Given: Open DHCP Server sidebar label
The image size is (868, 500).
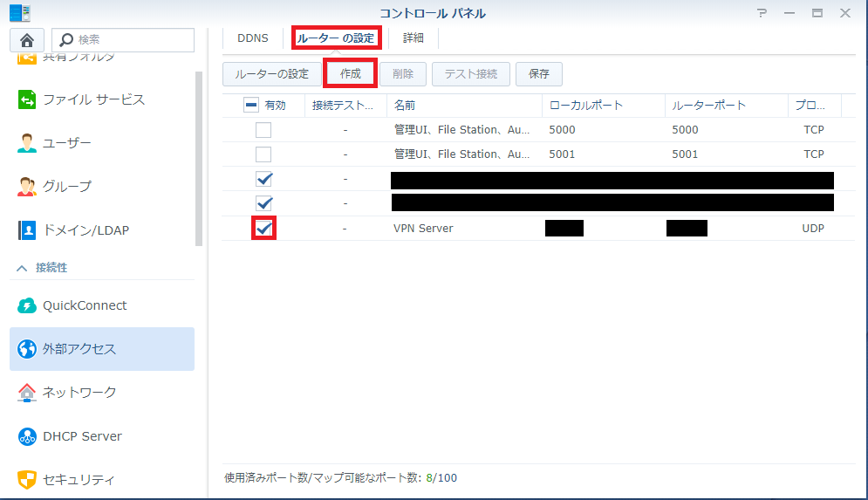Looking at the screenshot, I should 83,436.
